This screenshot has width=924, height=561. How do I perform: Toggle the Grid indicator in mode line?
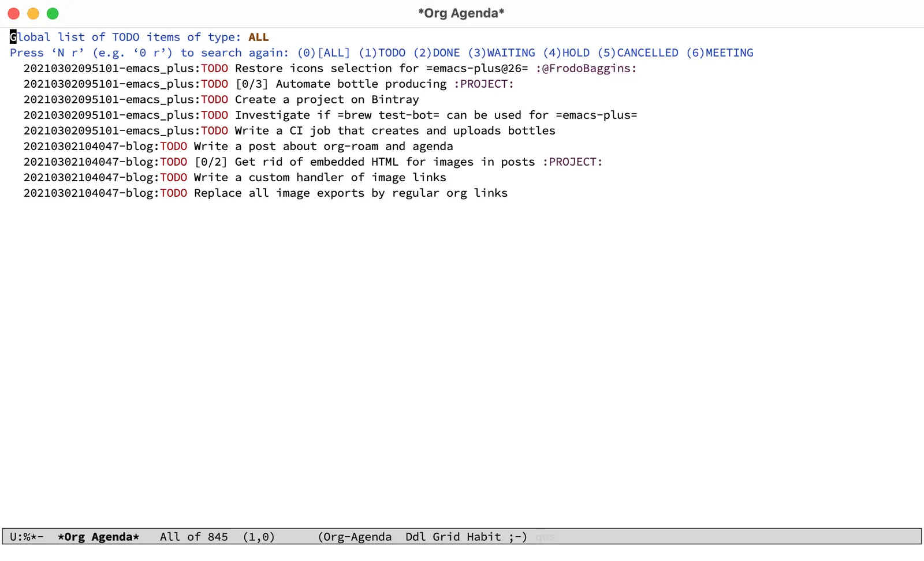pyautogui.click(x=446, y=537)
